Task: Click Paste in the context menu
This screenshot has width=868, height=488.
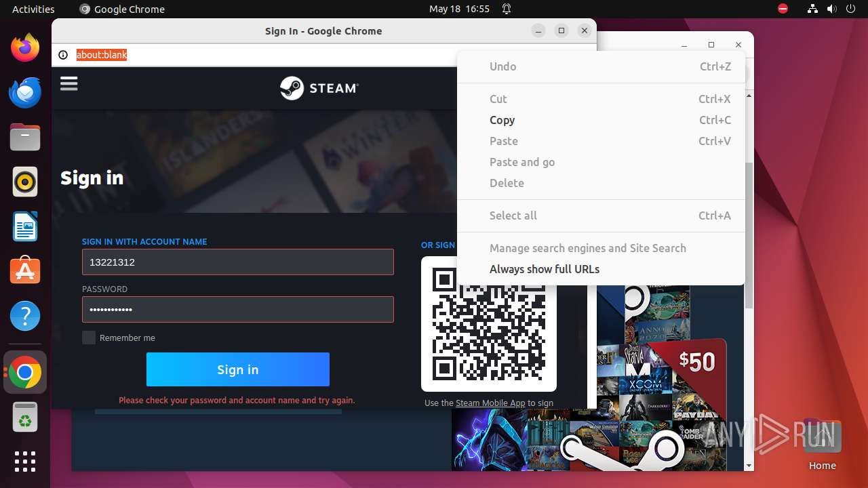Action: pos(601,141)
